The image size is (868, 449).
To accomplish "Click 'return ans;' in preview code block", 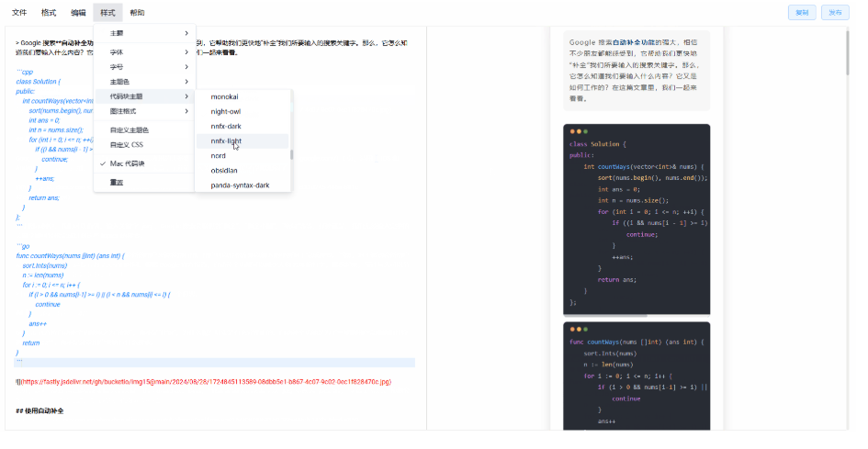I will tap(616, 280).
